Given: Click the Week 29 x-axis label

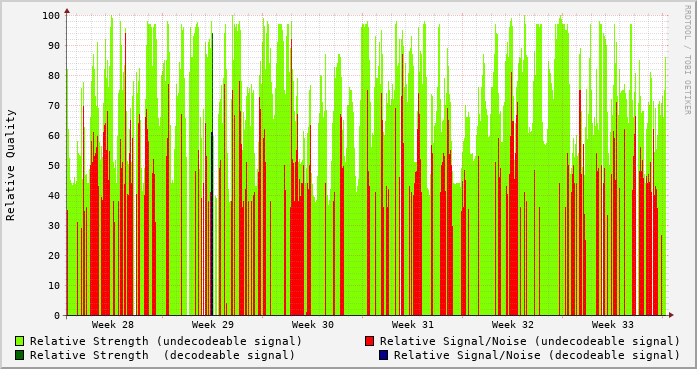Looking at the screenshot, I should pos(212,325).
